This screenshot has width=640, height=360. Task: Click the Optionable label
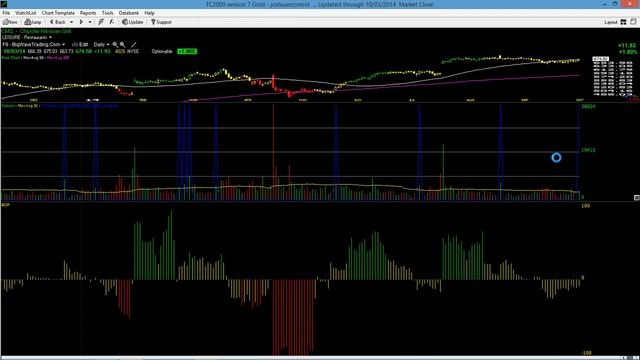coord(162,51)
